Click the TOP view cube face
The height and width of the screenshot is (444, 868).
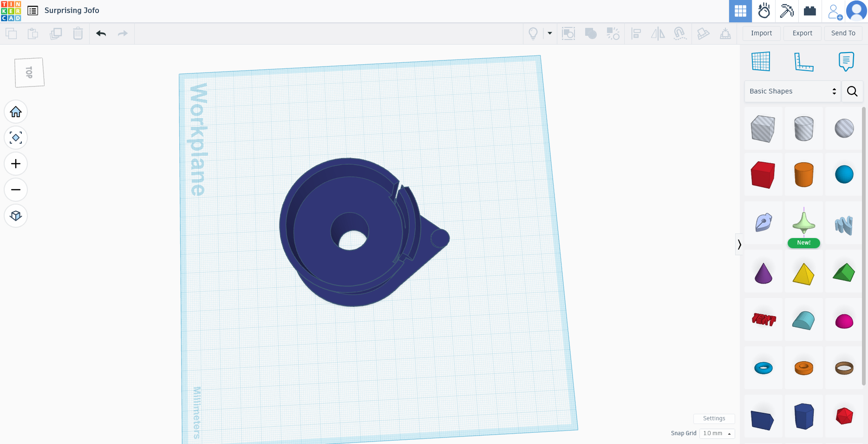29,73
